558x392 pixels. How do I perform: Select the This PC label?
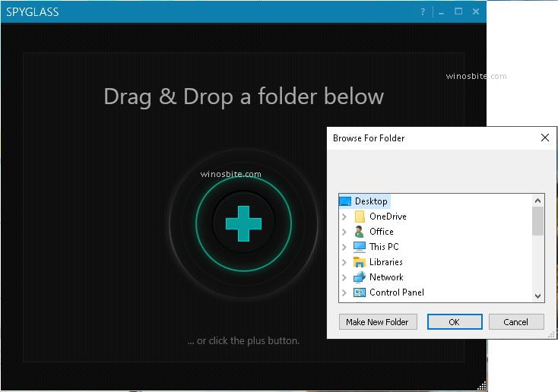click(384, 246)
